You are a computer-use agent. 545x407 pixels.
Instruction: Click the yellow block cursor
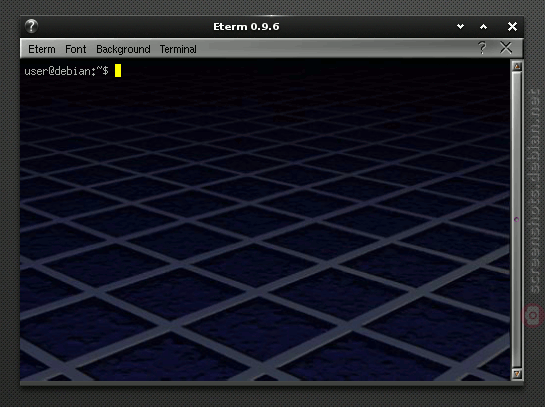(118, 71)
